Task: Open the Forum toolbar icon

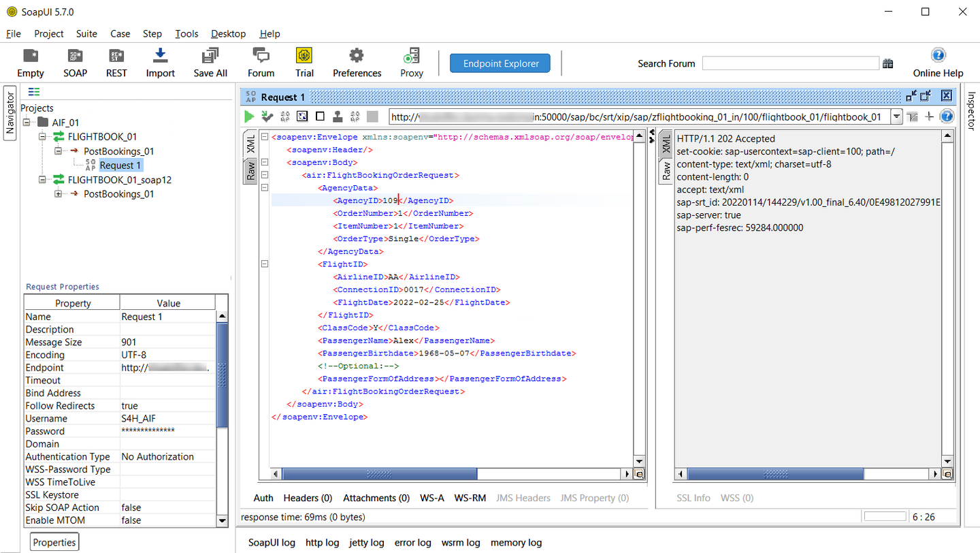Action: (x=261, y=57)
